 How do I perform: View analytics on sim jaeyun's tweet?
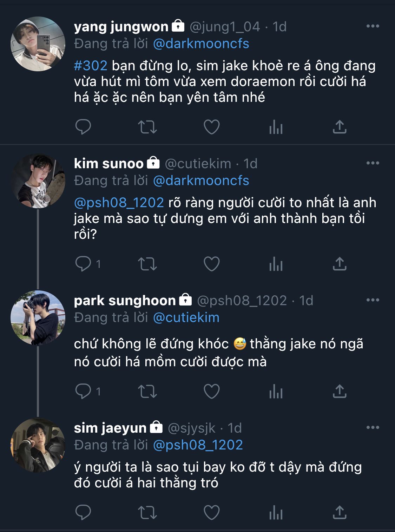point(276,513)
